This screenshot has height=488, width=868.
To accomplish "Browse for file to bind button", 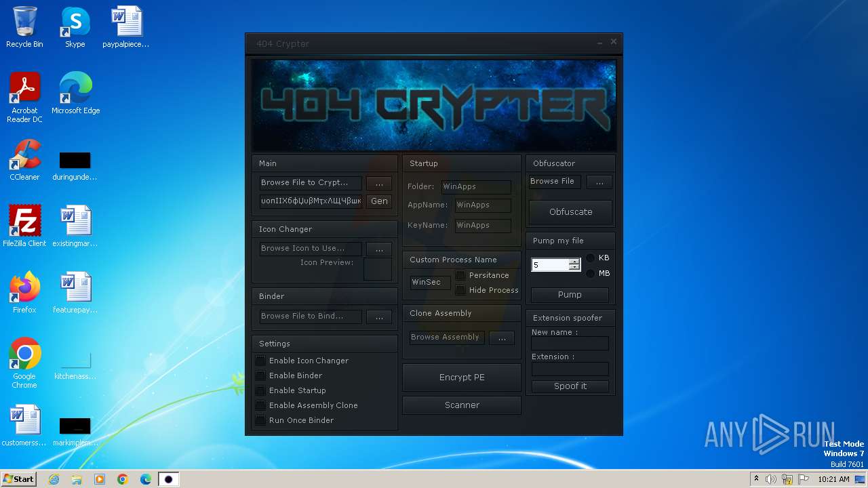I will 379,317.
